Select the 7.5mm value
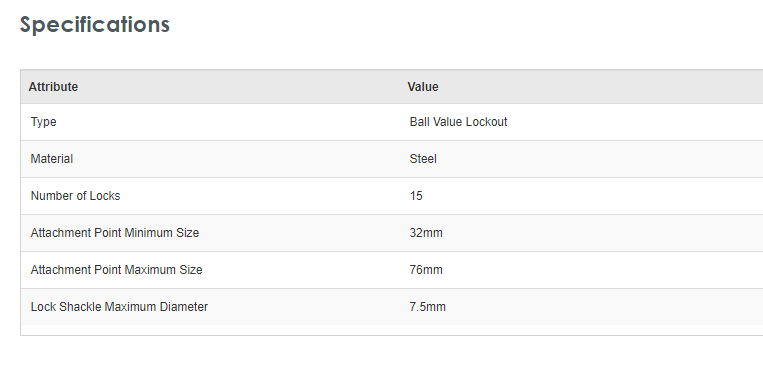The height and width of the screenshot is (367, 763). click(428, 307)
